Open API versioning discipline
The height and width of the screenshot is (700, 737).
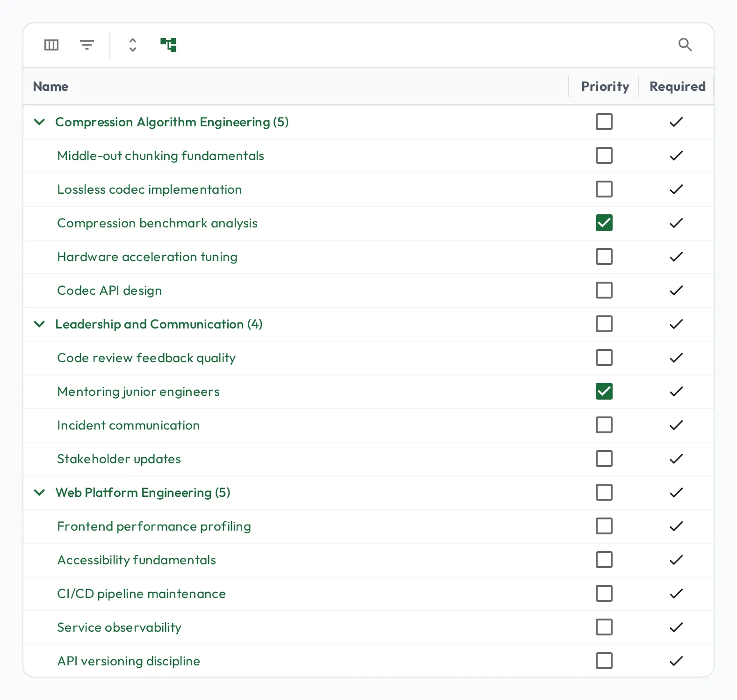129,661
